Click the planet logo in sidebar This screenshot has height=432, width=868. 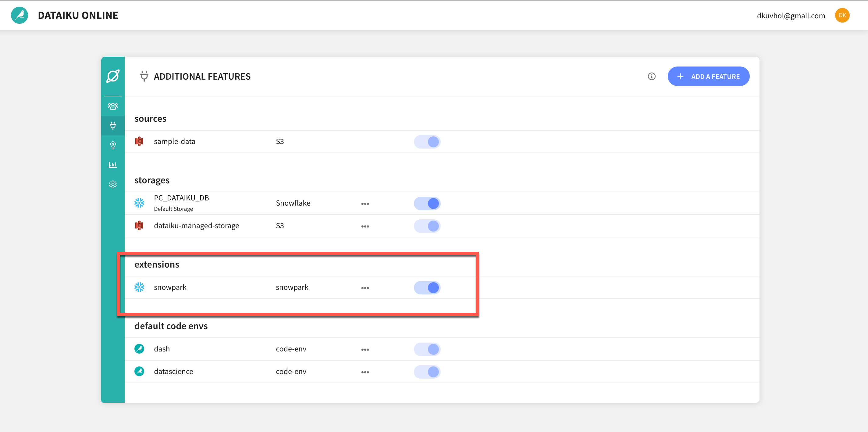coord(112,76)
